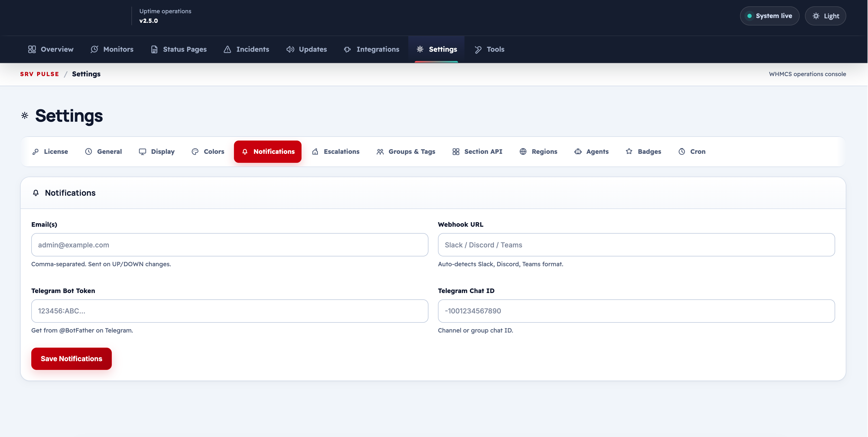Click the License key icon
The image size is (868, 437).
click(x=36, y=152)
